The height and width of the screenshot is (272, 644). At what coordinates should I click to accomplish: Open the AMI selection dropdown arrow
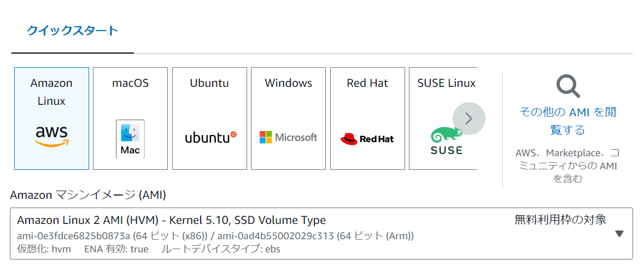619,234
